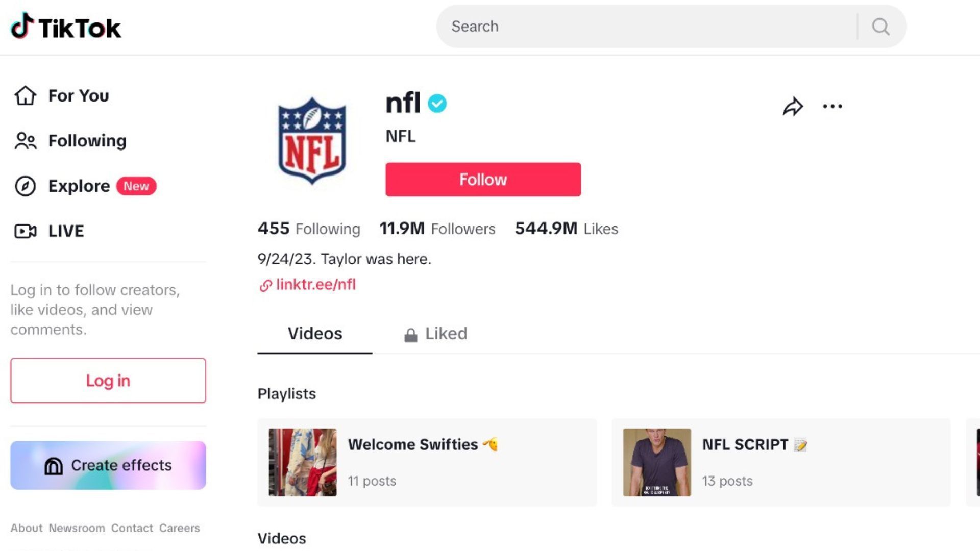The width and height of the screenshot is (980, 551).
Task: Open the Contact footer link
Action: [x=132, y=528]
